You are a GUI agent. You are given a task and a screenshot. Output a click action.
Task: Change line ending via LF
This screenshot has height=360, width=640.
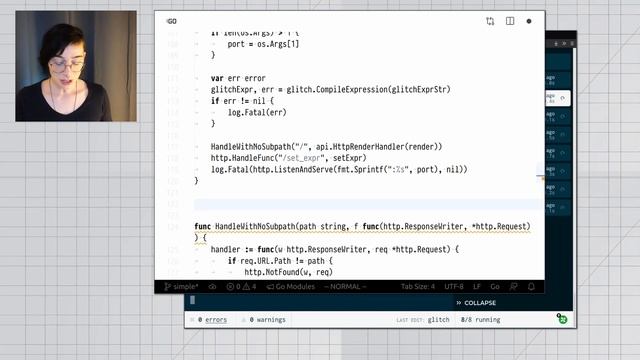477,287
